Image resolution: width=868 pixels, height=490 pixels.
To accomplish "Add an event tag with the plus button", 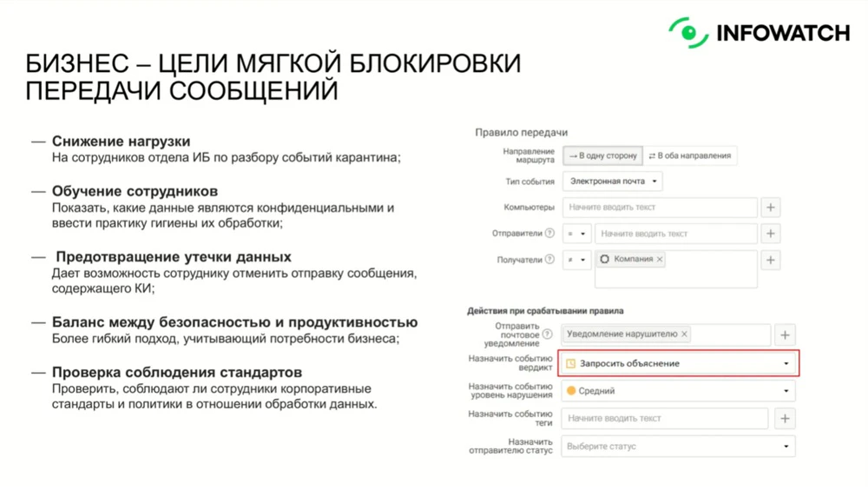I will [x=785, y=419].
